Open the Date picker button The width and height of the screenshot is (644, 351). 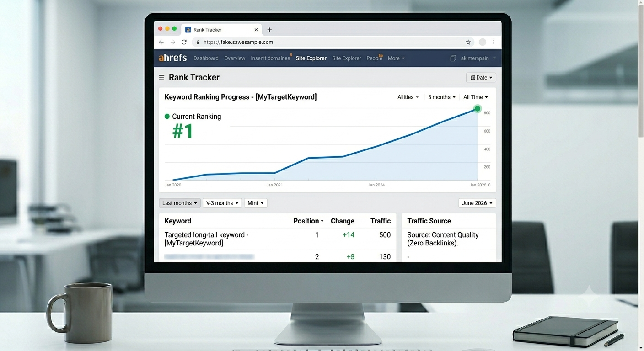(x=481, y=78)
